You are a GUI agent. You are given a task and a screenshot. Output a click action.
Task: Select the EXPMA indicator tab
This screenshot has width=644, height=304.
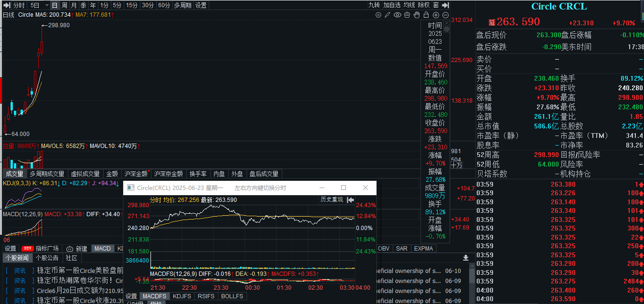[x=424, y=249]
